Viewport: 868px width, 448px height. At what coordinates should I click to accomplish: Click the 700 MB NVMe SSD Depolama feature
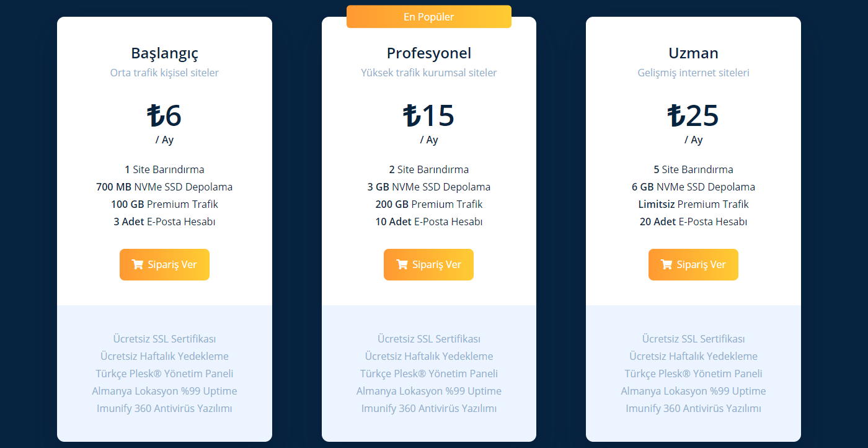point(164,187)
